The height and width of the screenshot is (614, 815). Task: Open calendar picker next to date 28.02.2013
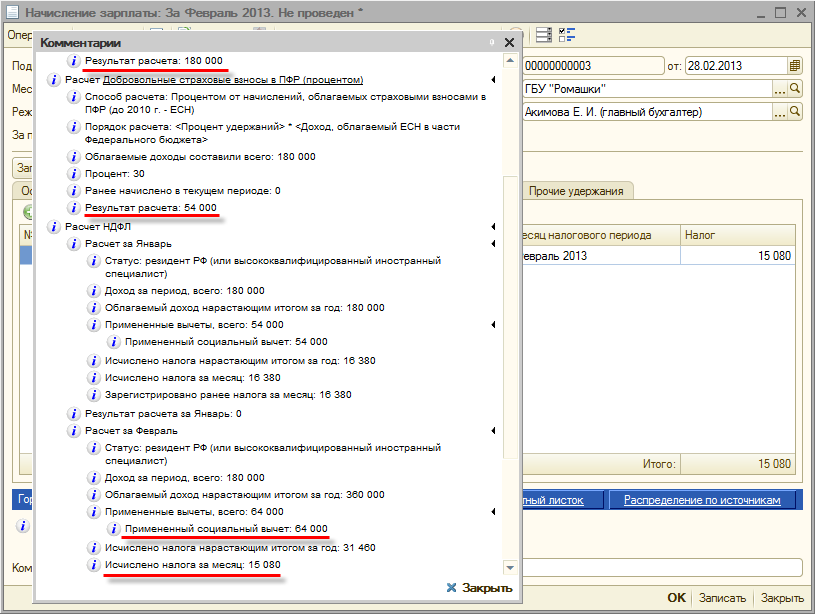click(x=795, y=66)
